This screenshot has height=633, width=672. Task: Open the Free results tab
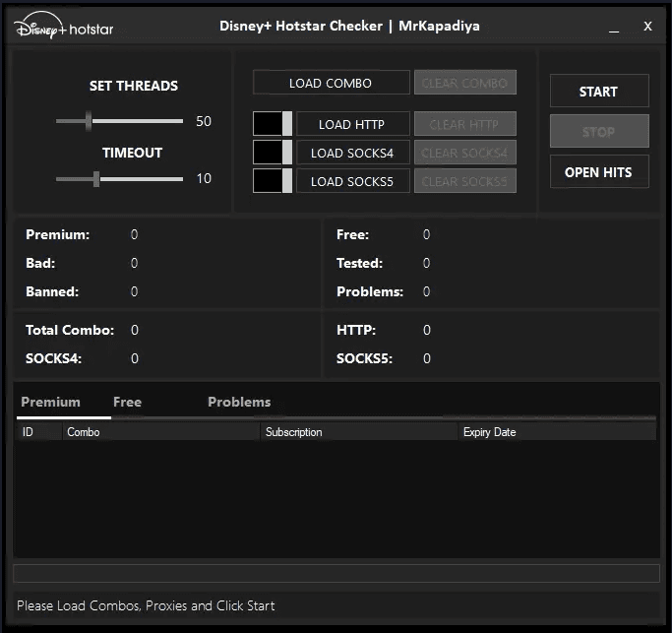pyautogui.click(x=127, y=402)
